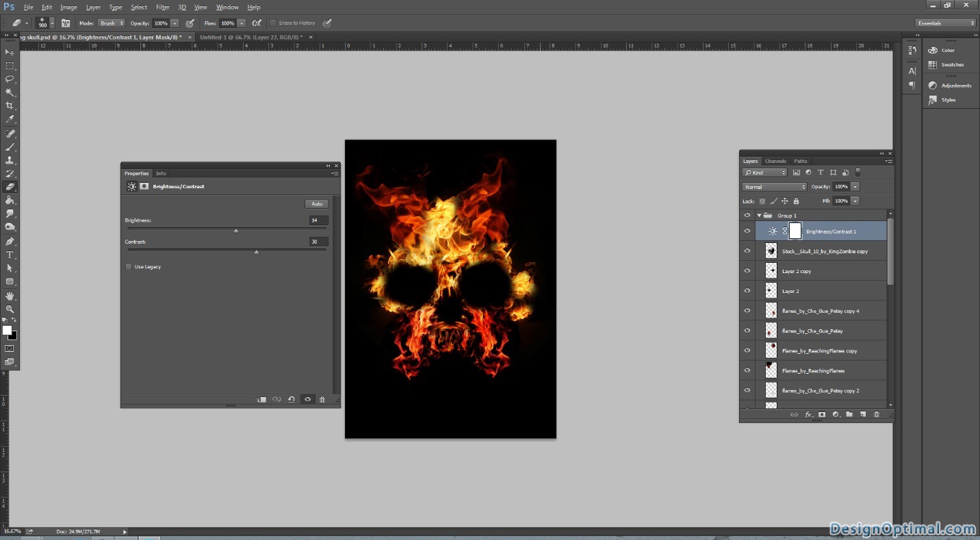This screenshot has width=980, height=540.
Task: Select the Lasso tool
Action: tap(10, 79)
